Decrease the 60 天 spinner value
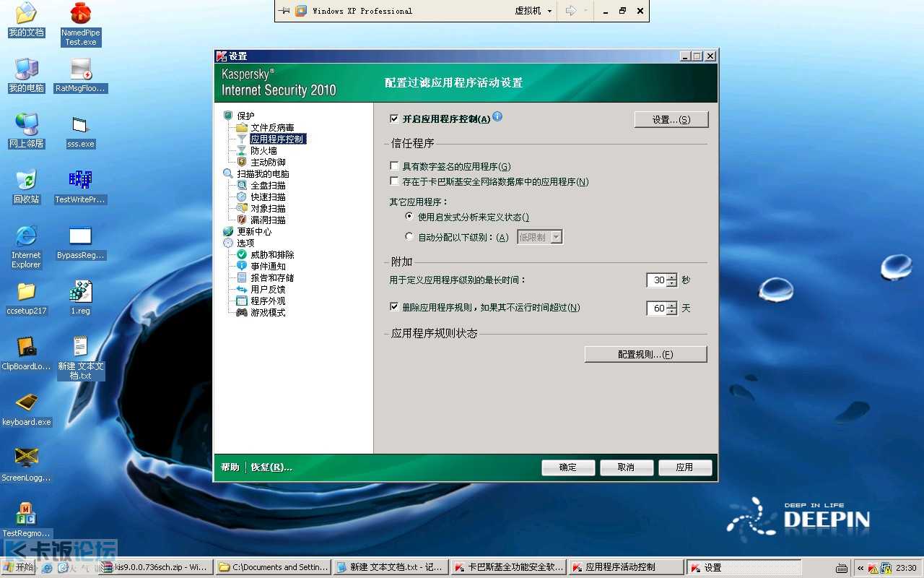The image size is (924, 578). point(672,311)
